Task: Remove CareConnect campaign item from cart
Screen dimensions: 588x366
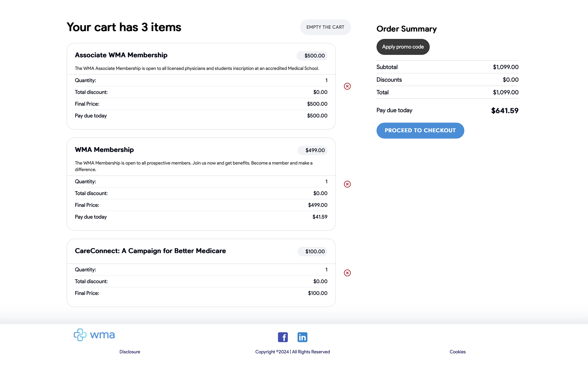Action: coord(347,273)
